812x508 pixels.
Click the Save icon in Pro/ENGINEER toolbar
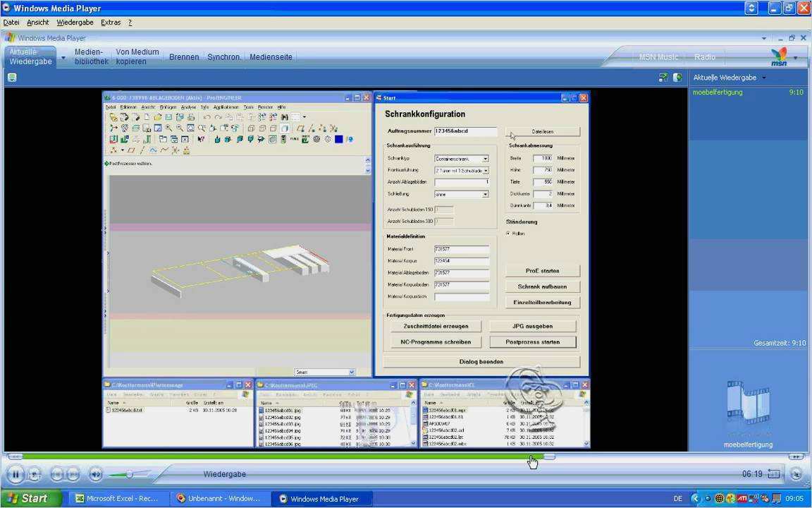168,116
